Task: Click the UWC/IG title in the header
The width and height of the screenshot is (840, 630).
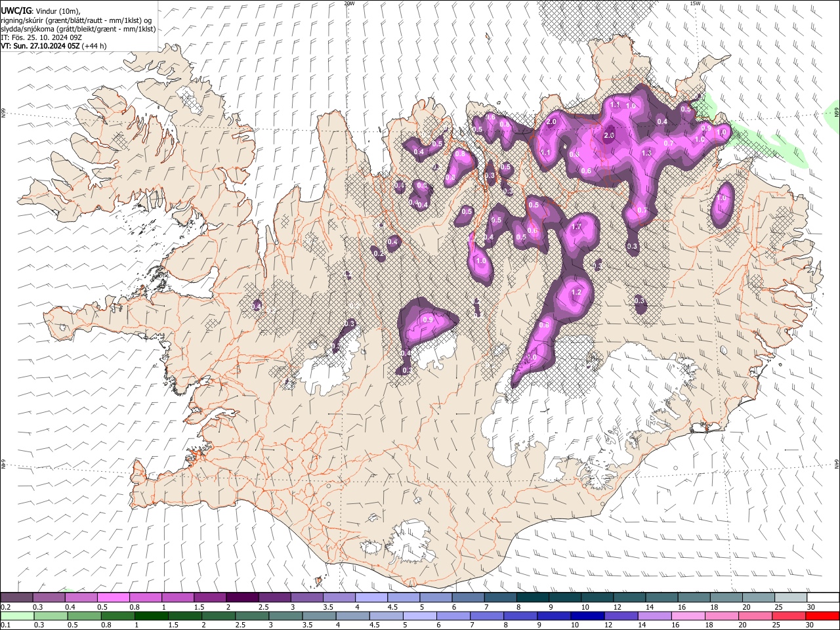Action: pyautogui.click(x=16, y=10)
